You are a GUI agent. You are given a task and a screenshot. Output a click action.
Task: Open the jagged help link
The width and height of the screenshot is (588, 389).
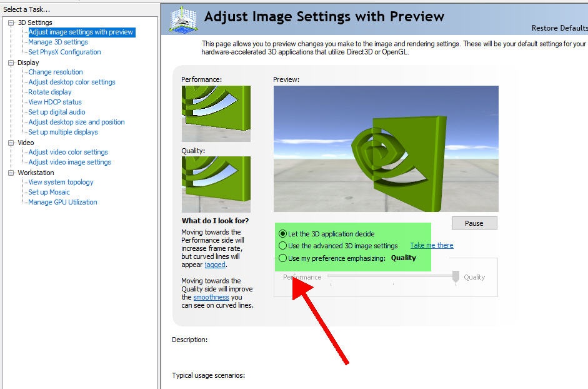(x=215, y=265)
